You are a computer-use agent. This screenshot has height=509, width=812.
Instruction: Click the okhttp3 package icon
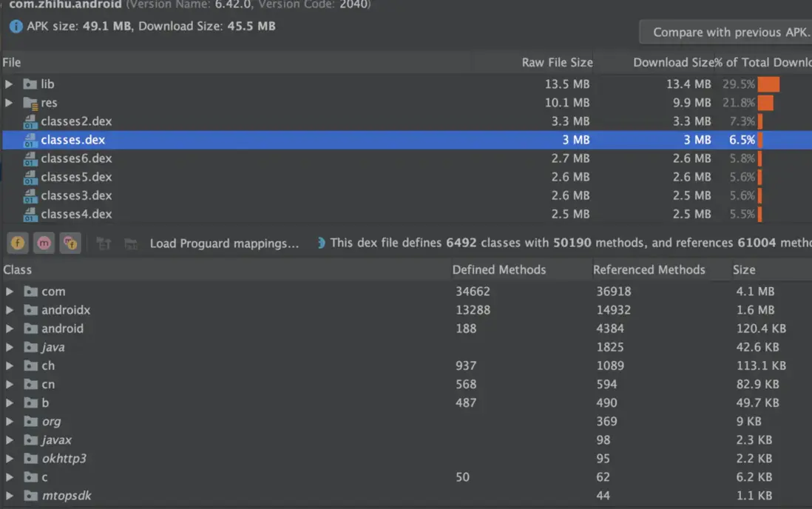30,459
